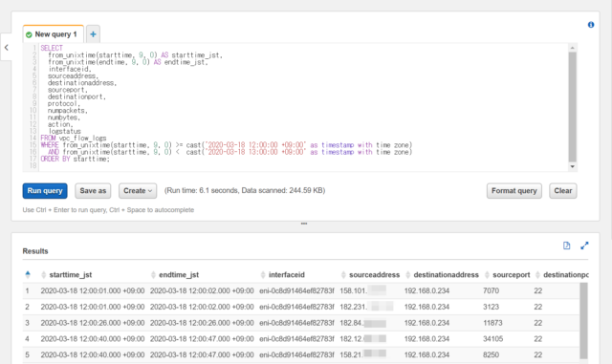Click interface id eni-0c8d91464ef82783f in row 1
The height and width of the screenshot is (364, 612).
[296, 290]
